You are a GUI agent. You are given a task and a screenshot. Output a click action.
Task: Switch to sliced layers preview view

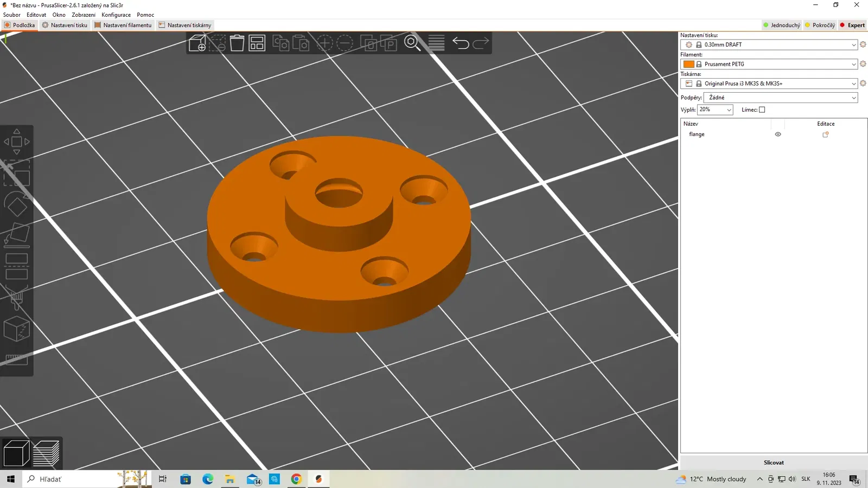(46, 453)
